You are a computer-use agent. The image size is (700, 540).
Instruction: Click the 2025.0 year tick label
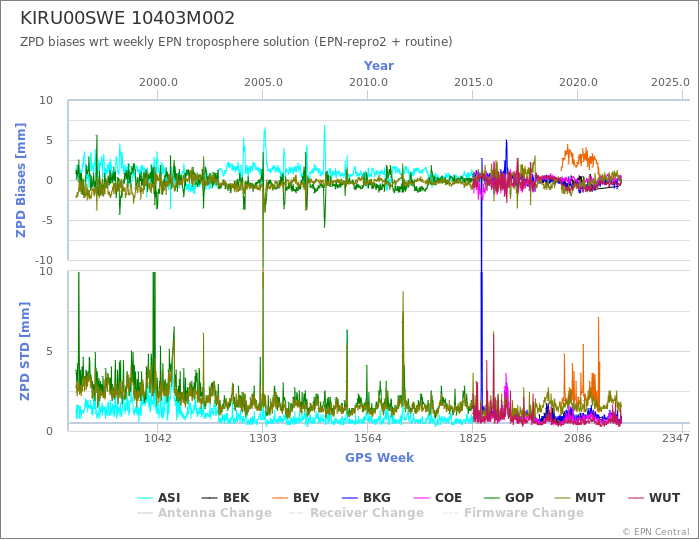pos(670,83)
